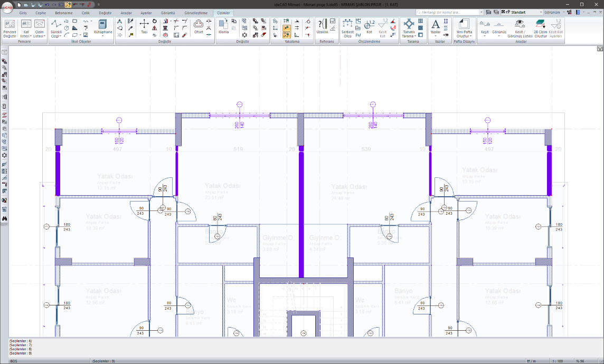Viewport: 604px width, 364px height.
Task: Click 2B Çizim Oluştur
Action: [x=541, y=28]
